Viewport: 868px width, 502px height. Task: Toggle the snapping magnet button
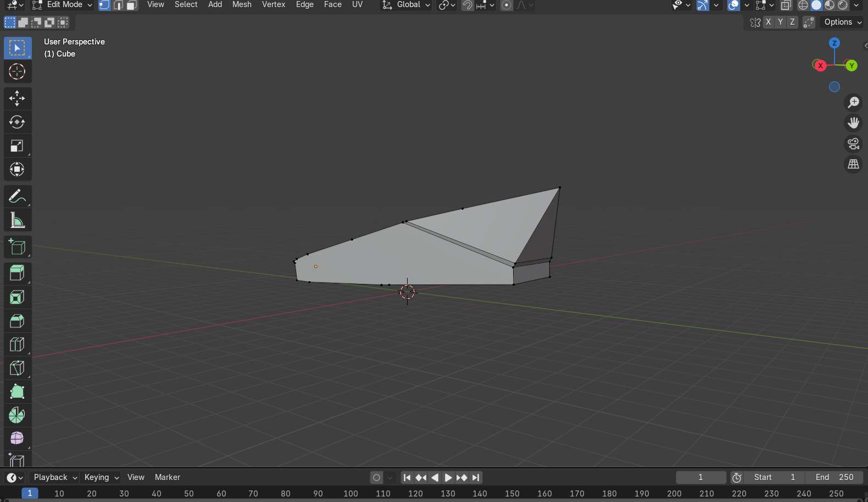tap(468, 5)
